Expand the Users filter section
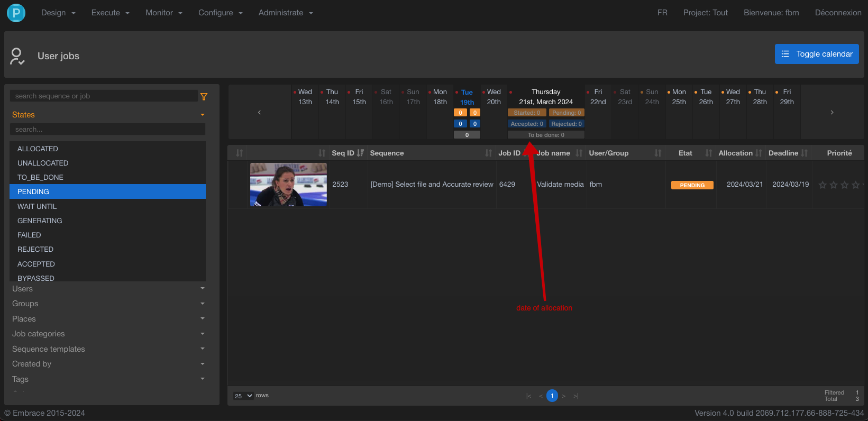 (x=108, y=289)
